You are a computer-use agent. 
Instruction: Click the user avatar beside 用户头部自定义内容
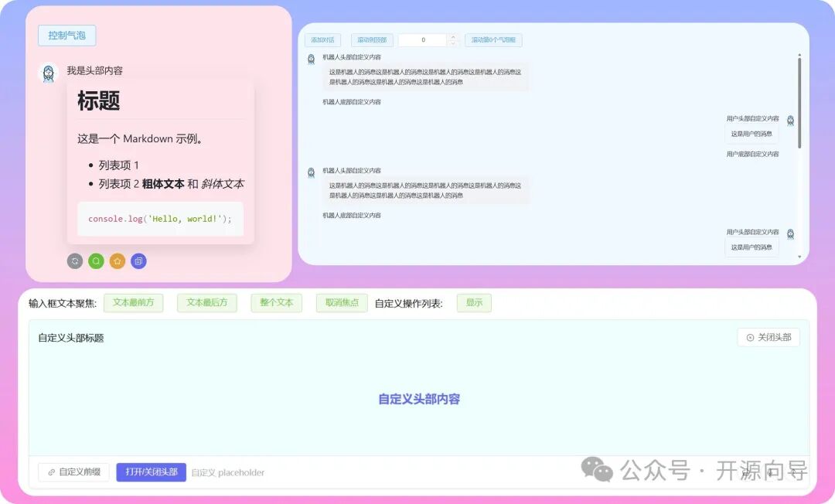point(790,121)
